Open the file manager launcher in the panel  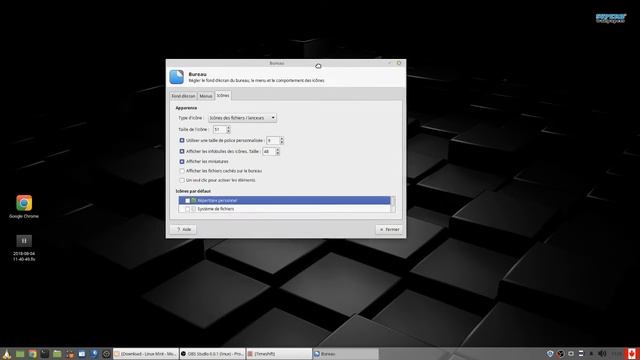[57, 354]
